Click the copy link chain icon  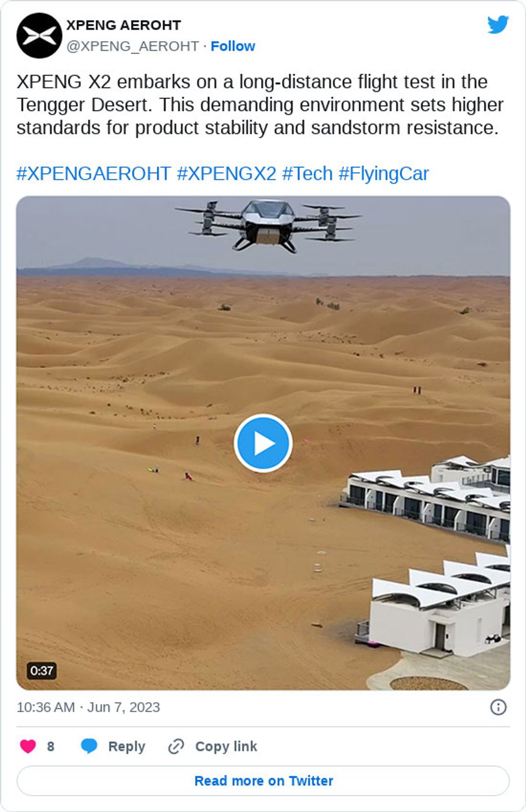(176, 746)
